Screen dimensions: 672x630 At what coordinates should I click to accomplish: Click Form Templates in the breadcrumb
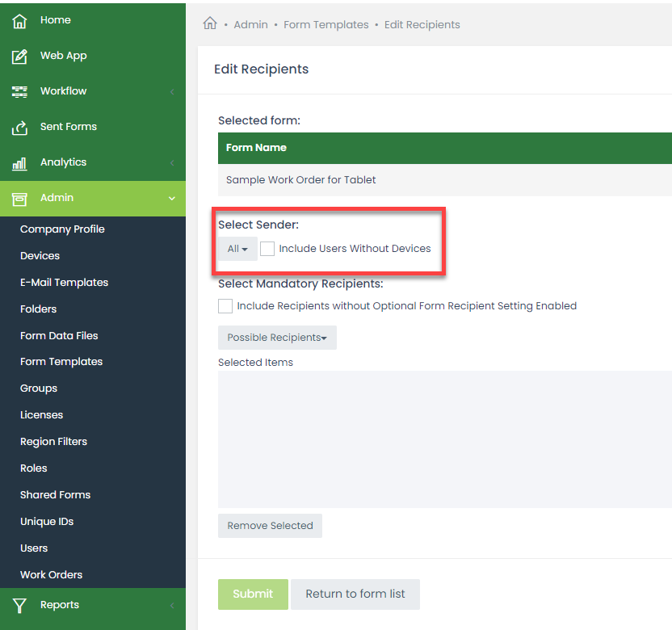pos(326,25)
